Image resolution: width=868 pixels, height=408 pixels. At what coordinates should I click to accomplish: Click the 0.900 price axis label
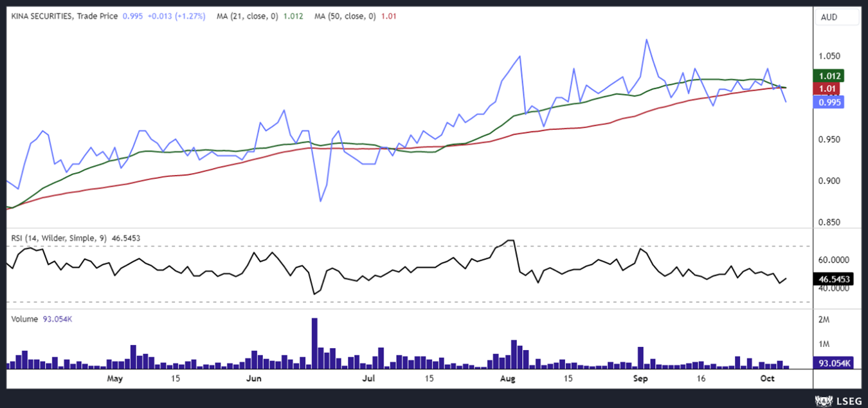pos(829,181)
